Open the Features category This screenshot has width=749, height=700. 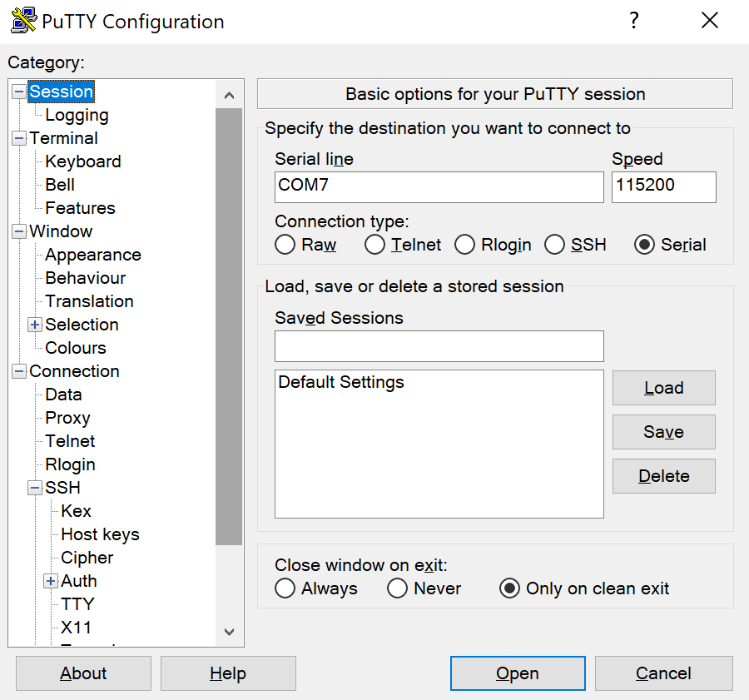(80, 208)
